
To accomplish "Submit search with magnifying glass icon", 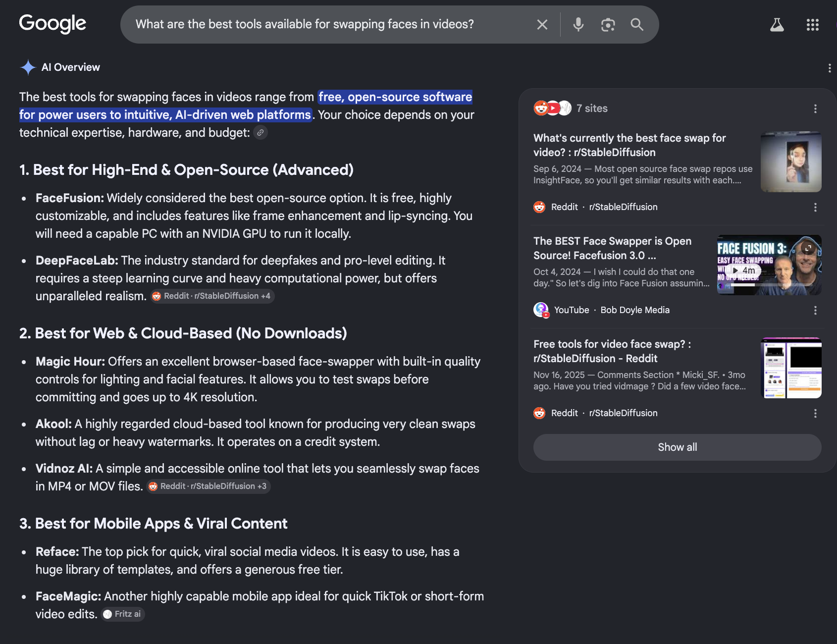I will coord(637,24).
